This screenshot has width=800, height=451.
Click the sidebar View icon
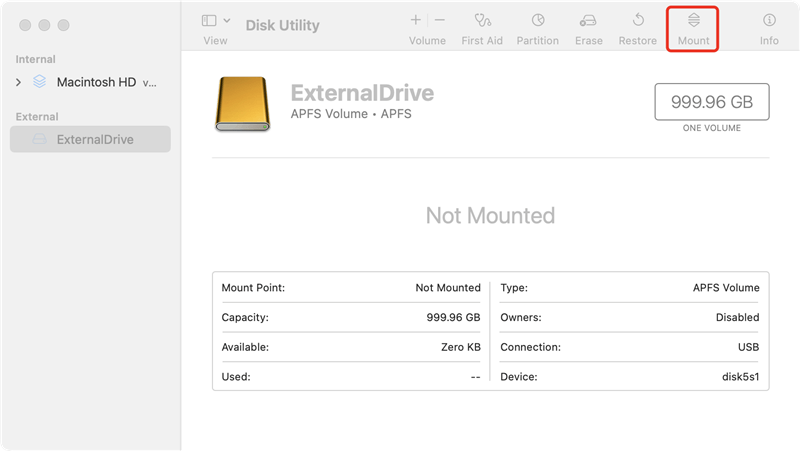pyautogui.click(x=209, y=20)
